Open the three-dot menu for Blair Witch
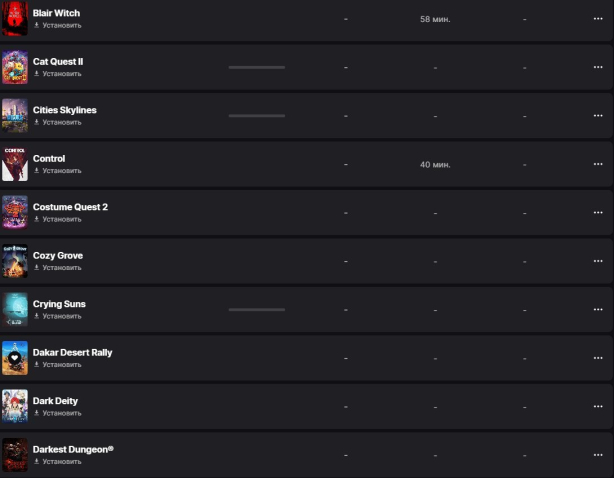614x478 pixels. (598, 19)
